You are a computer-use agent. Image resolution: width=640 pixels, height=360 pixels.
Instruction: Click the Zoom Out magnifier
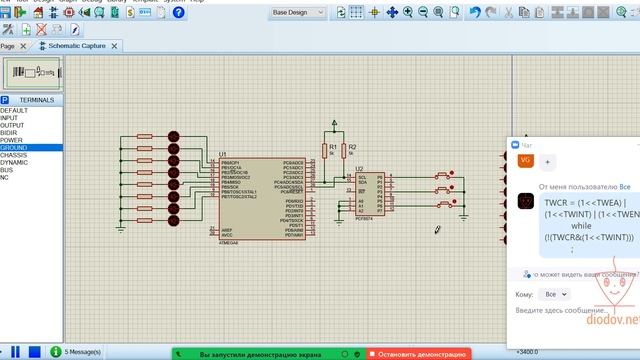(x=423, y=13)
